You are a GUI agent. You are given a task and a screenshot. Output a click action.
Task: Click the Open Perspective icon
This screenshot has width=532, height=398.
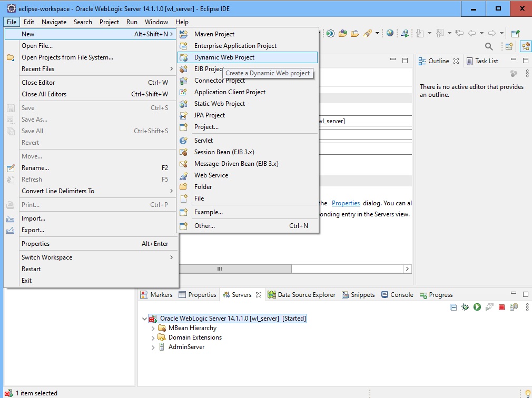(509, 46)
